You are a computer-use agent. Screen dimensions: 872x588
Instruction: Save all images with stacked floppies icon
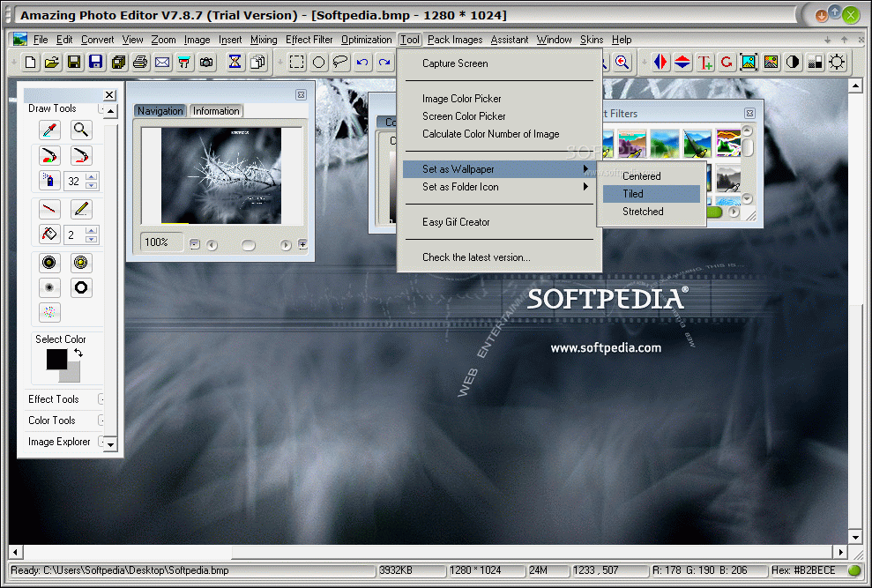coord(118,63)
